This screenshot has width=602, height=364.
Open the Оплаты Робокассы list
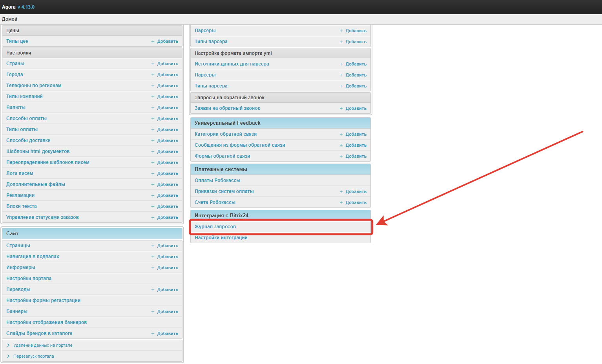pos(217,180)
